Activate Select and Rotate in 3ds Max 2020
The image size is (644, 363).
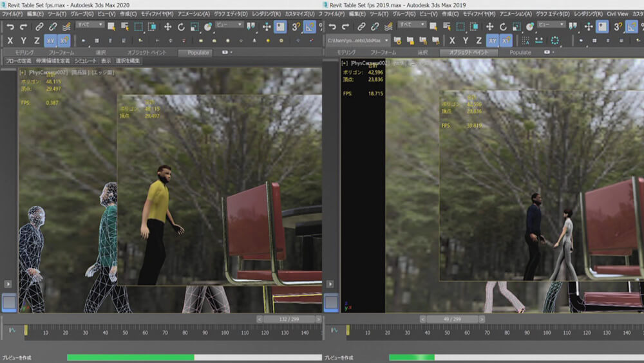tap(181, 27)
